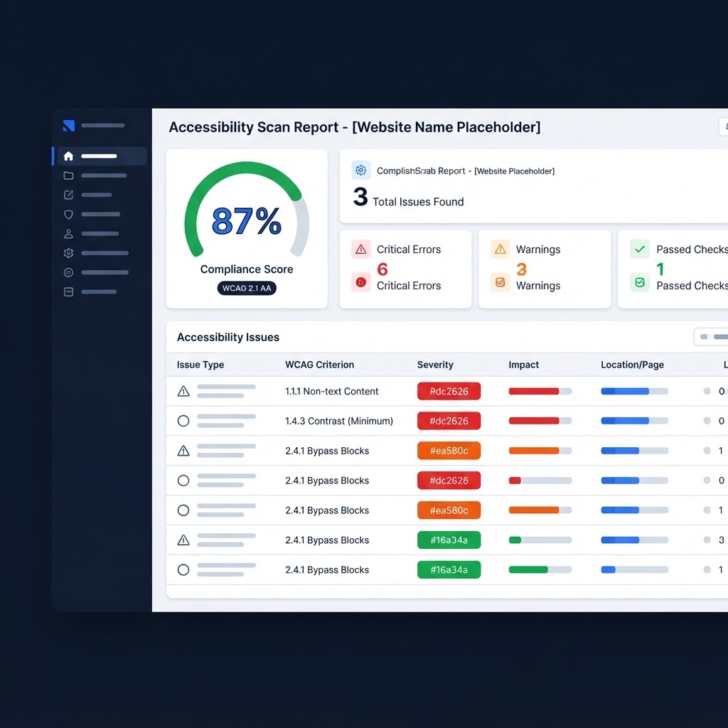Viewport: 728px width, 728px height.
Task: Sort by the Location/Page column header
Action: (x=632, y=365)
